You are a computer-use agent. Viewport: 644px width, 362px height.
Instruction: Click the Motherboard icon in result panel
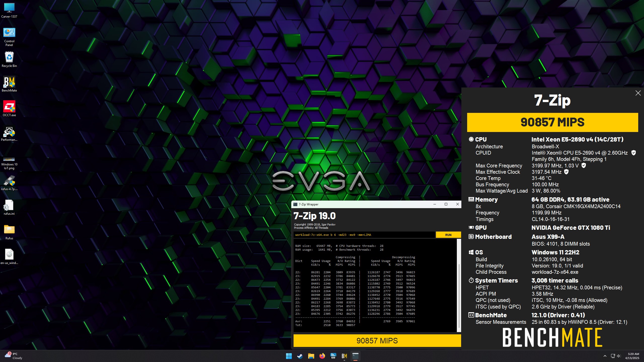pos(471,237)
